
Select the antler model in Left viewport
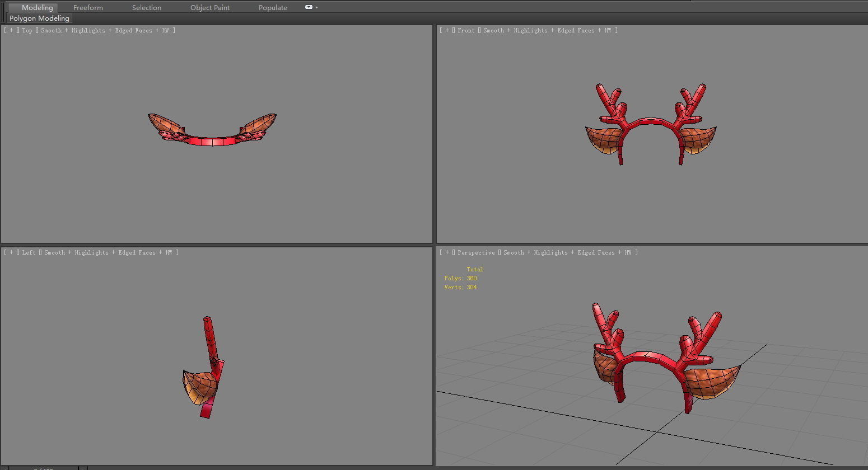click(x=210, y=341)
